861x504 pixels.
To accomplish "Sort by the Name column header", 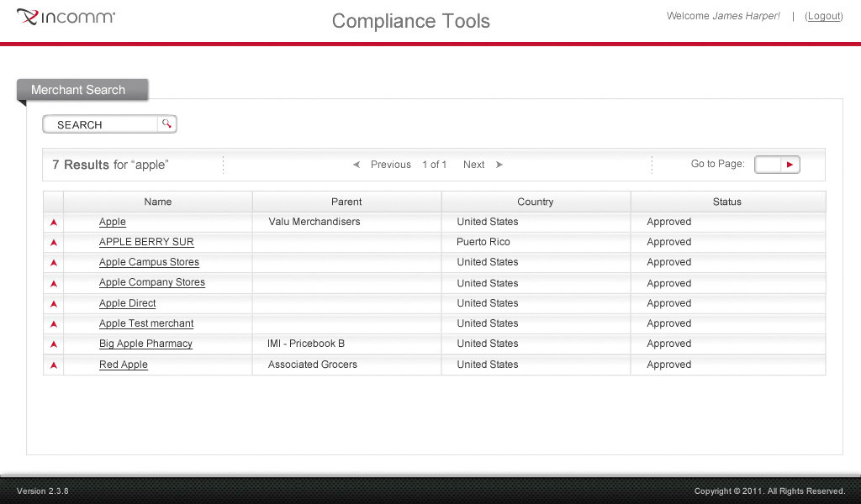I will (157, 202).
